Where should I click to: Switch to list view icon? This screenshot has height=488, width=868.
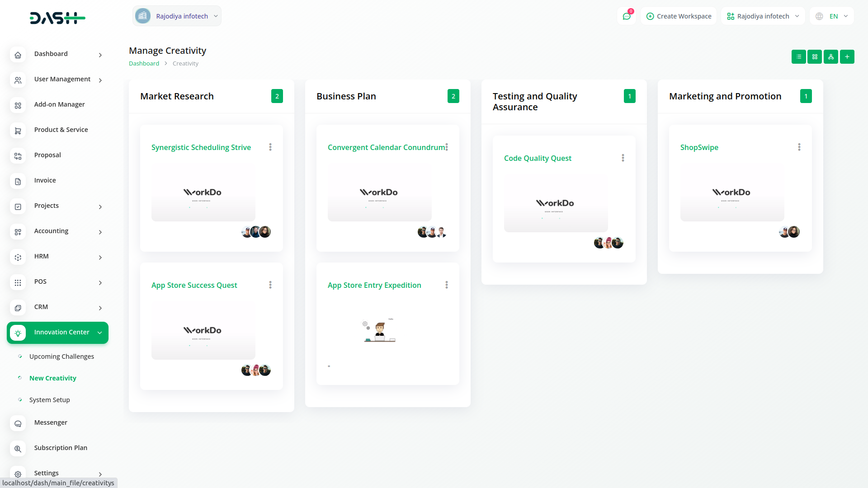click(799, 57)
